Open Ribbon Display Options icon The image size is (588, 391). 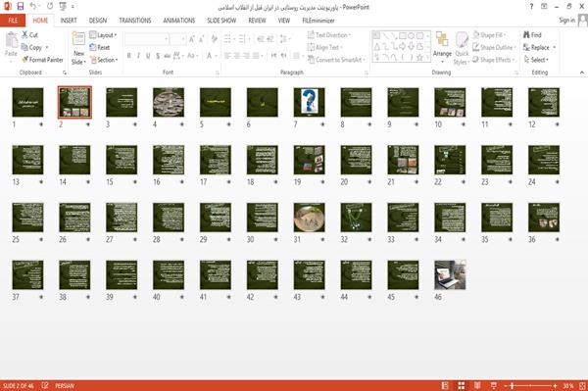click(544, 7)
